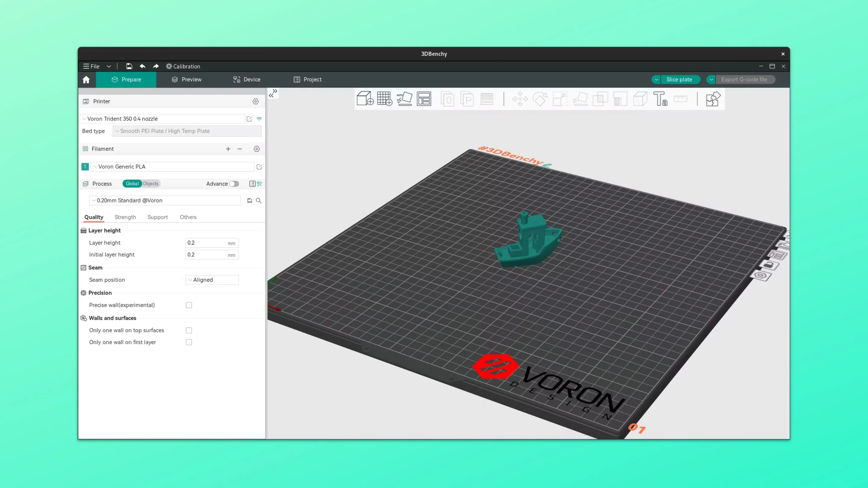Switch process scope from Global to Objects

151,183
